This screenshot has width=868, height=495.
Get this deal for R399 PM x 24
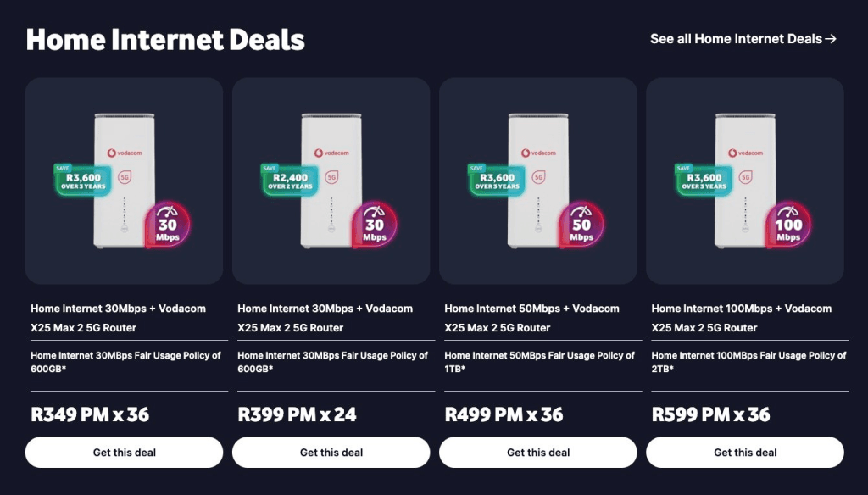[331, 453]
